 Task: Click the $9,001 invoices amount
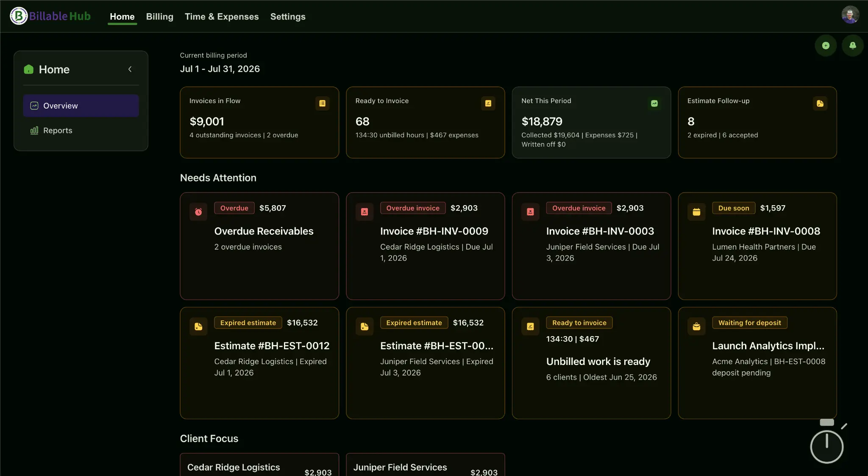(x=207, y=122)
